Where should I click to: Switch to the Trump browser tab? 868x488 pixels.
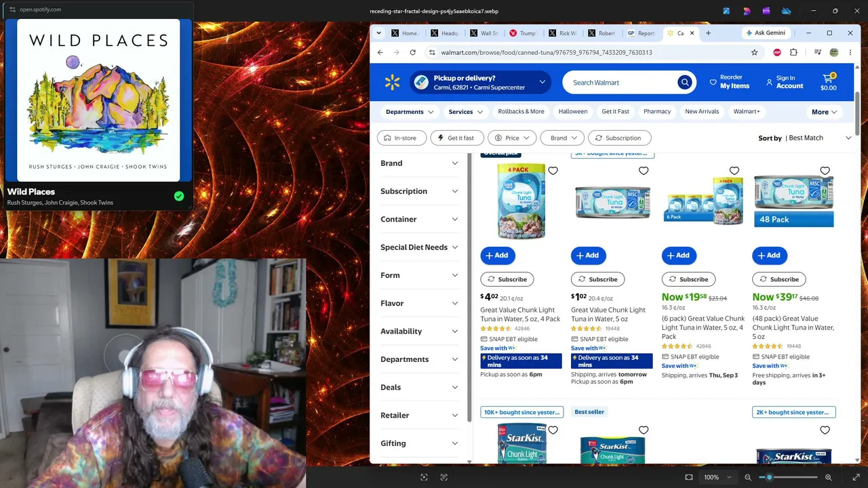[x=522, y=33]
